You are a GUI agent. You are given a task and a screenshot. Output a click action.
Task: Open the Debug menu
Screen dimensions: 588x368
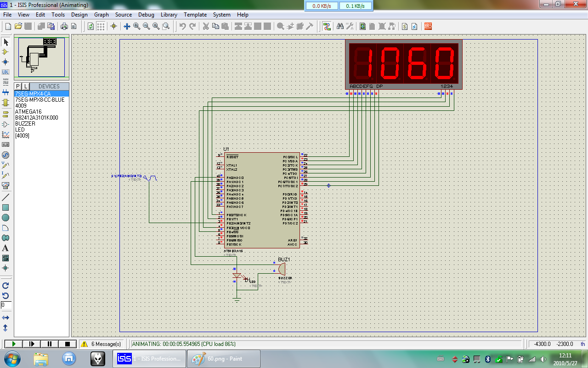[146, 15]
